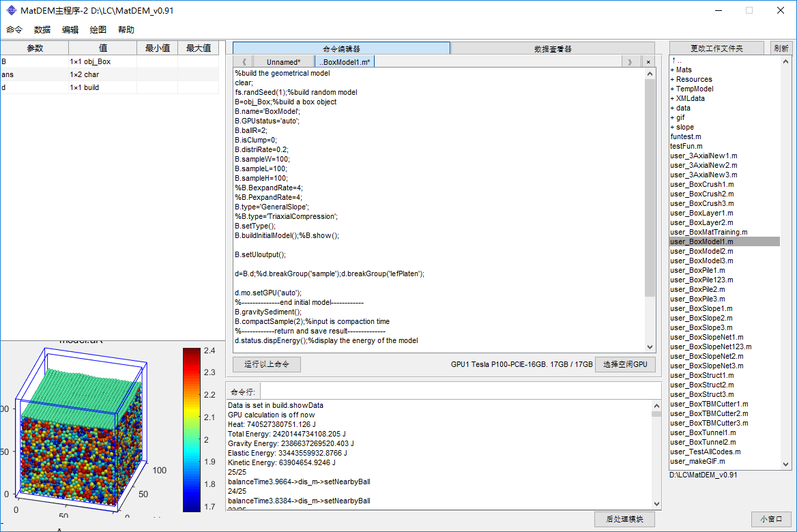Click the 选择空闲GPU button

(624, 364)
